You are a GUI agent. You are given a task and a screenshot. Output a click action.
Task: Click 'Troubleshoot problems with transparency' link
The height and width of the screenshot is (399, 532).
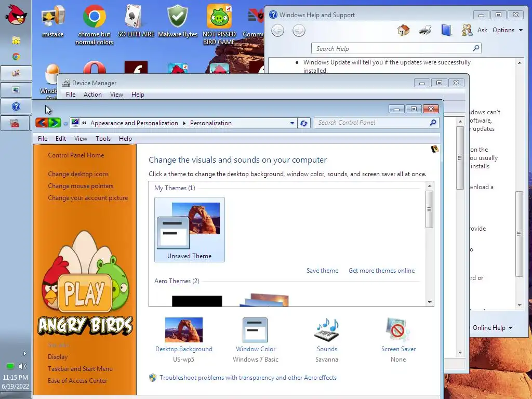pyautogui.click(x=248, y=378)
